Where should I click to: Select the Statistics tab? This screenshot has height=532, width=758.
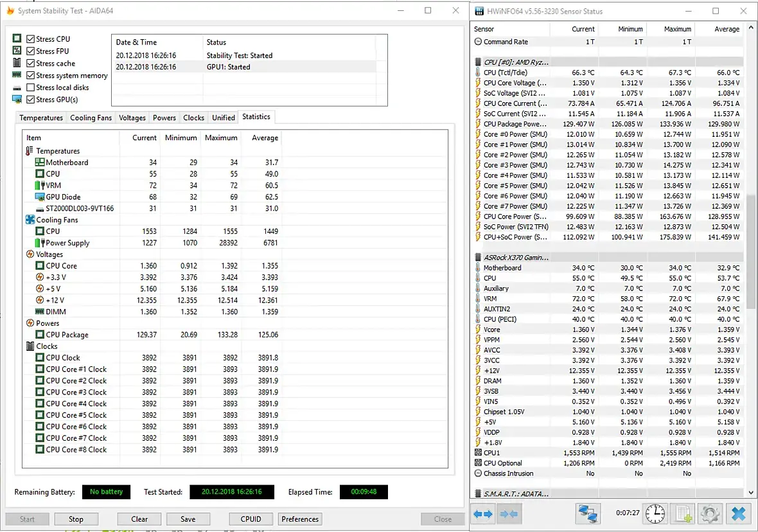tap(256, 116)
